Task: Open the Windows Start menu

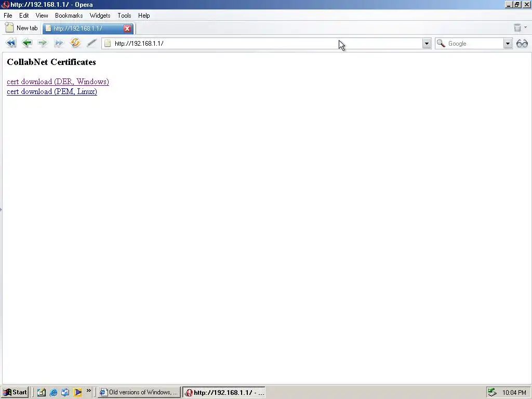Action: (x=15, y=392)
